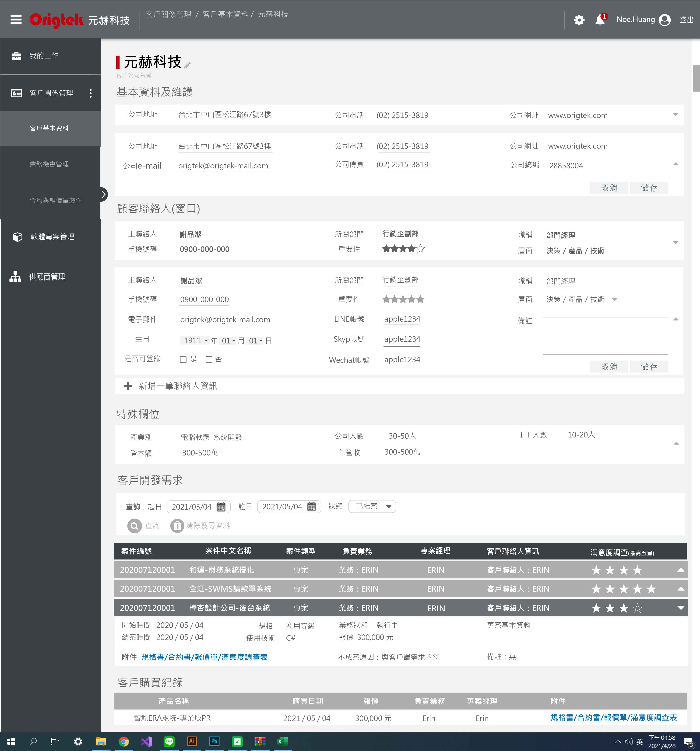700x751 pixels.
Task: Click 儲存 in company info panel
Action: (x=649, y=188)
